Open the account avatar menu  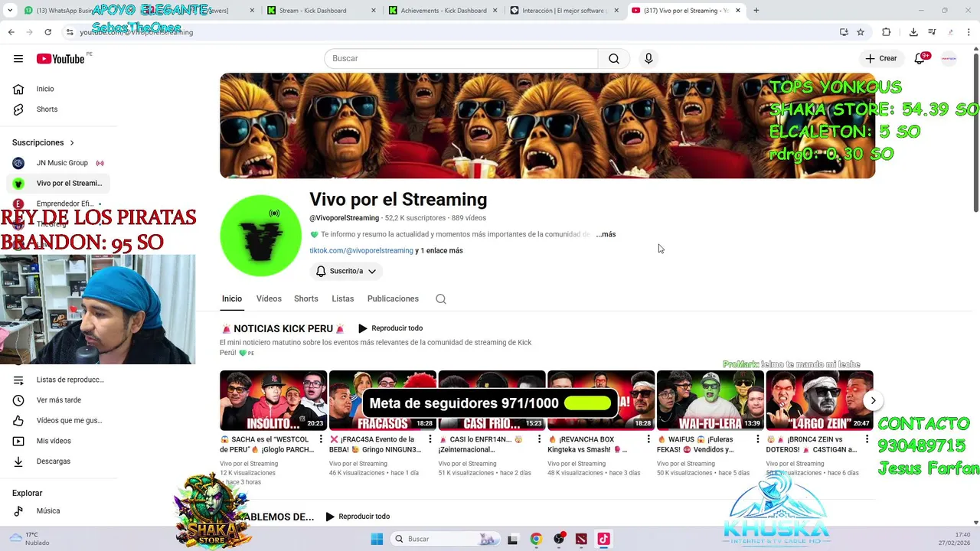[x=949, y=59]
